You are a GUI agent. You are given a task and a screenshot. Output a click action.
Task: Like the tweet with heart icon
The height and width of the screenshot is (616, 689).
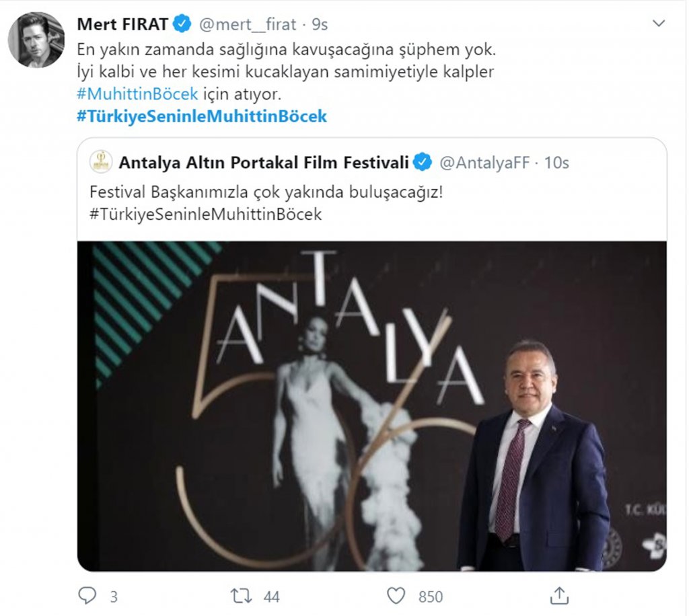396,596
